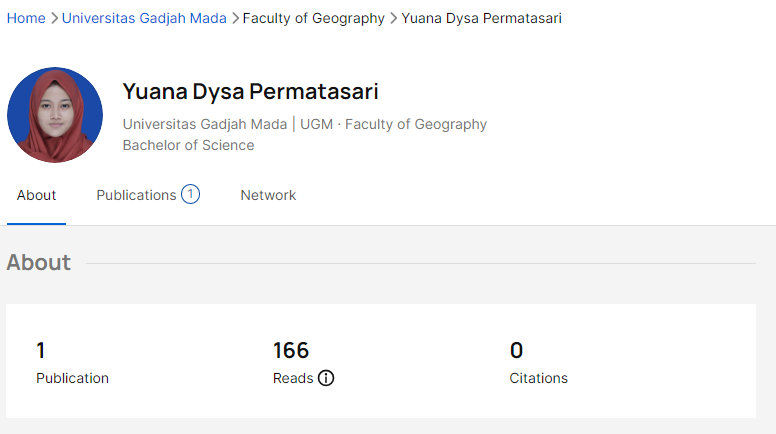This screenshot has width=776, height=434.
Task: Click the chevron after Home breadcrumb
Action: 54,18
